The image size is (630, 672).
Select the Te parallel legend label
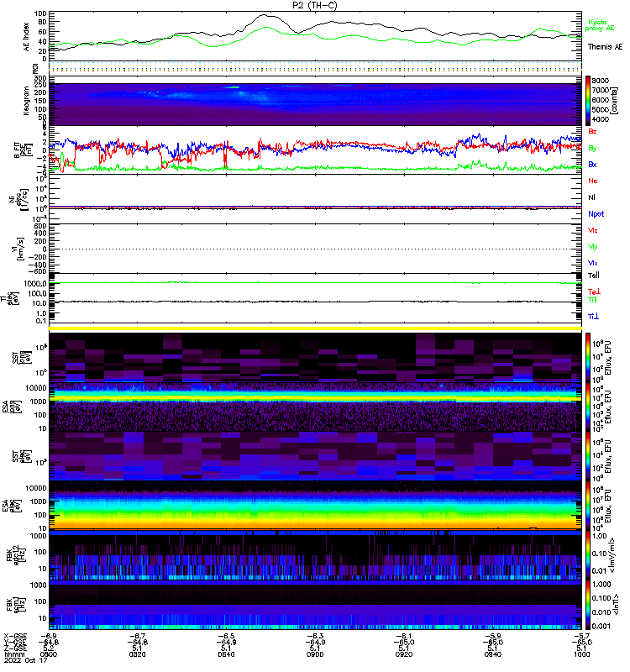point(594,276)
